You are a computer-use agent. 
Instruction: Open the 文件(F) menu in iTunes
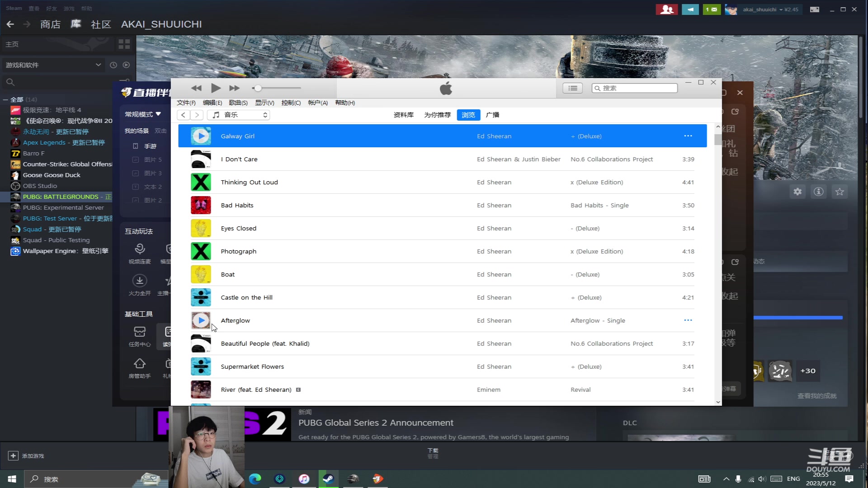click(x=186, y=103)
